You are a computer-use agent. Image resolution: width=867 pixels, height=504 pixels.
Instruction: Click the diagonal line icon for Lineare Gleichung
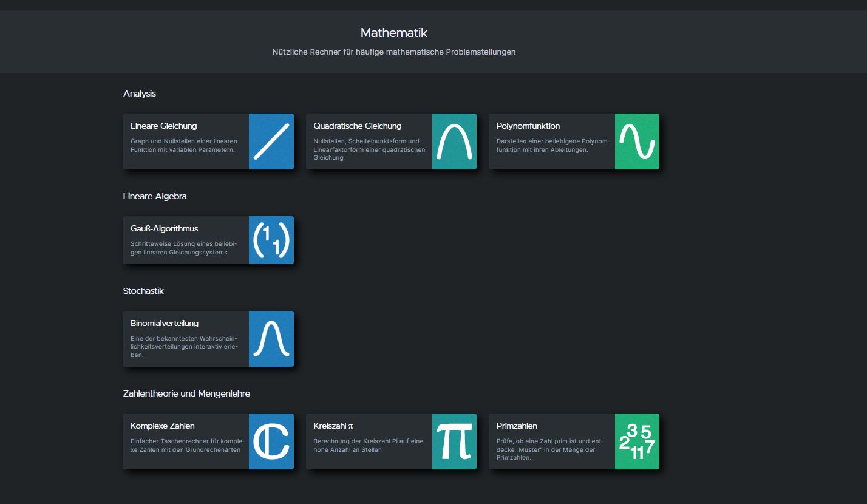click(x=271, y=141)
